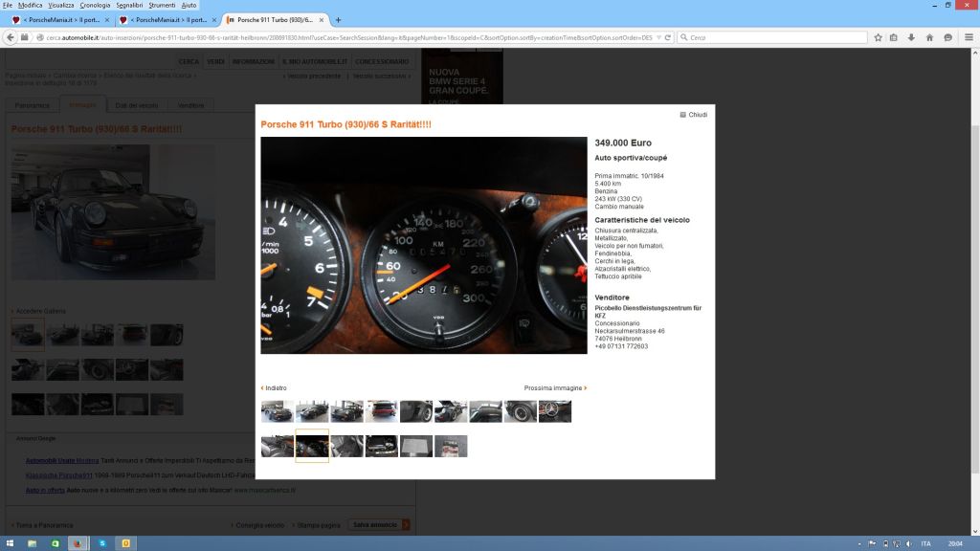The image size is (980, 551).
Task: Switch to the Panoramica page tab
Action: 32,105
